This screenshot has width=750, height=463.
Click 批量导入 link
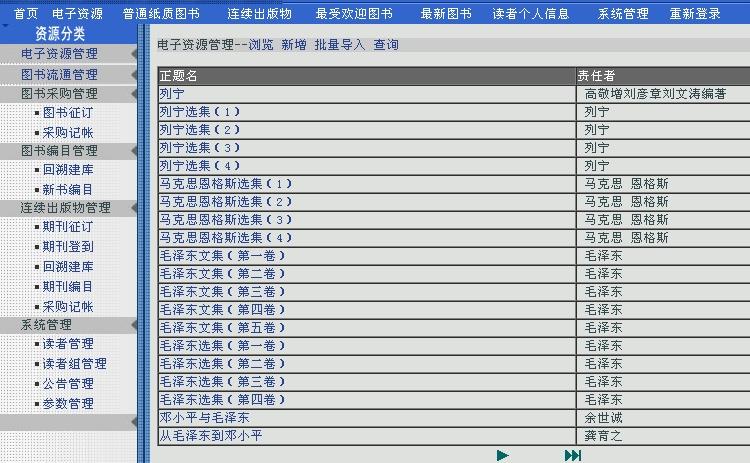coord(340,45)
